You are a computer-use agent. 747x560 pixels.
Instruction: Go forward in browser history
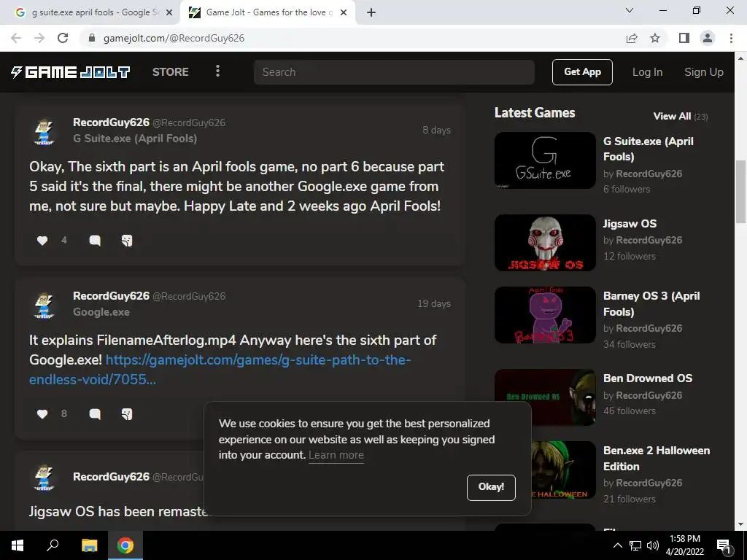coord(39,38)
